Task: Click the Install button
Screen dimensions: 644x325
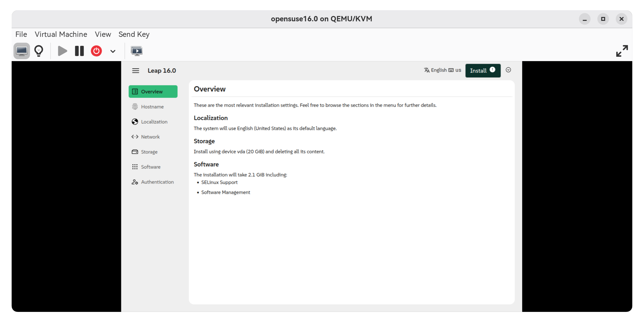Action: point(483,71)
